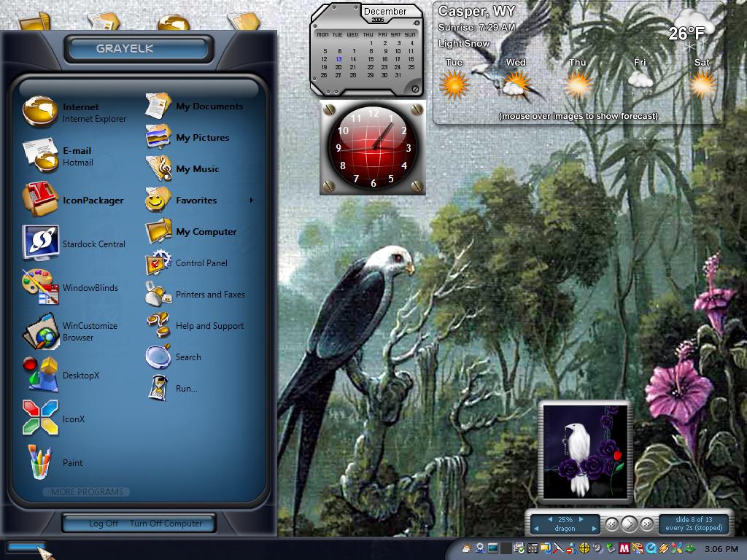Viewport: 747px width, 560px height.
Task: Select December 25 on the calendar
Action: pos(411,67)
